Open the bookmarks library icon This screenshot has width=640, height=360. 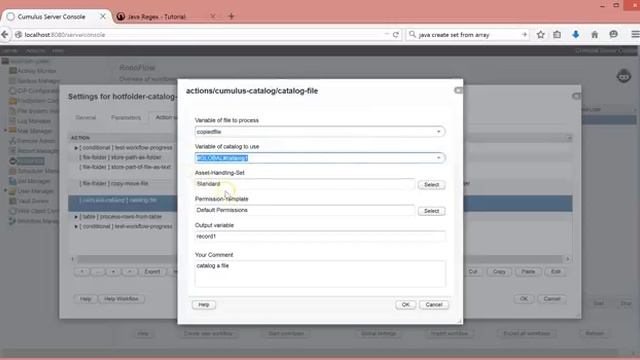tap(557, 35)
